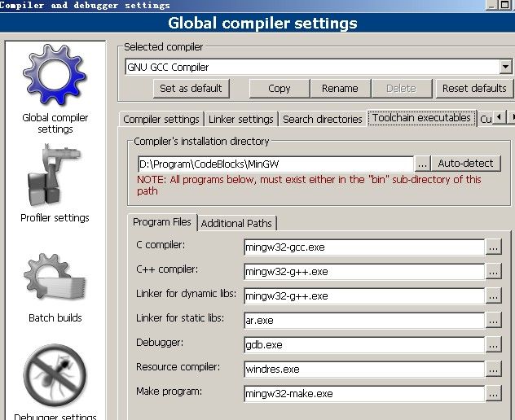Click the Rename compiler button

click(x=340, y=88)
